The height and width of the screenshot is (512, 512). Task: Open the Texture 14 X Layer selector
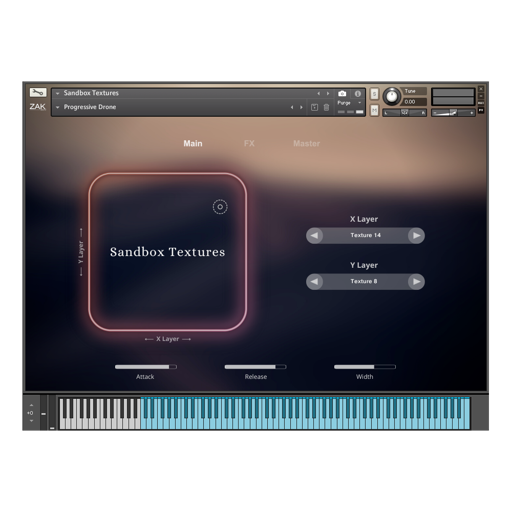(365, 235)
